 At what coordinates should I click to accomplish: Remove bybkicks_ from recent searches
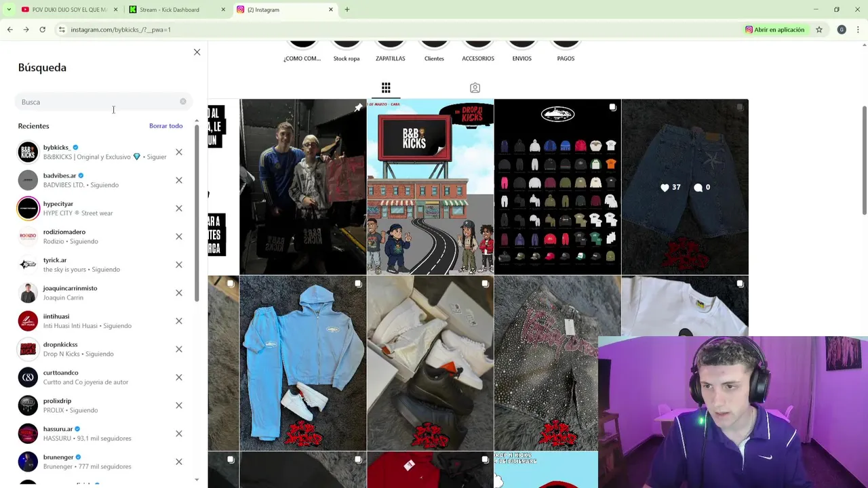point(179,152)
